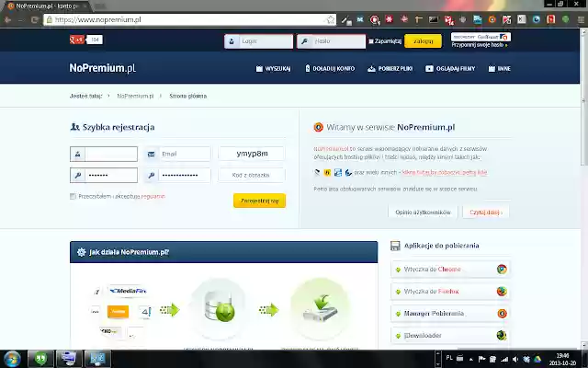
Task: Click the ymyp8m captcha image
Action: point(252,154)
